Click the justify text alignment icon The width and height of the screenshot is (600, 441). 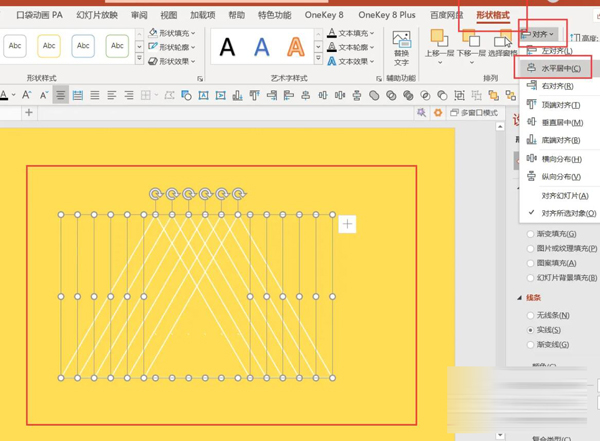pyautogui.click(x=95, y=95)
